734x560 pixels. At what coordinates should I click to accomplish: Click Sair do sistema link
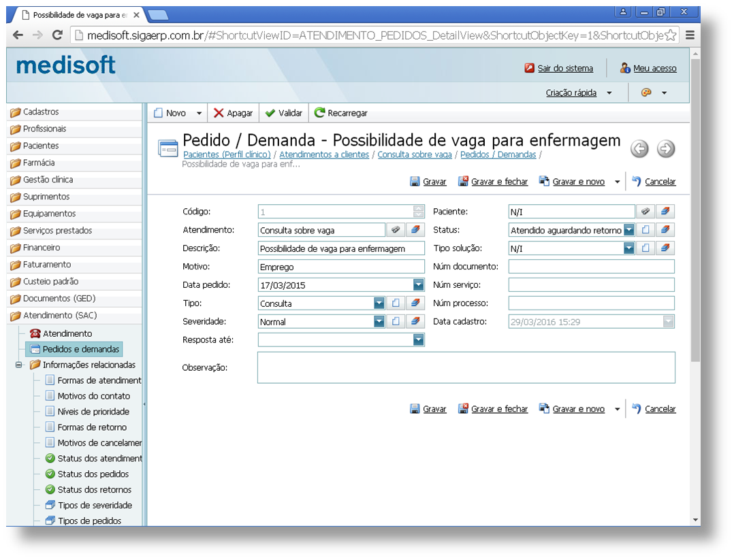pos(564,68)
